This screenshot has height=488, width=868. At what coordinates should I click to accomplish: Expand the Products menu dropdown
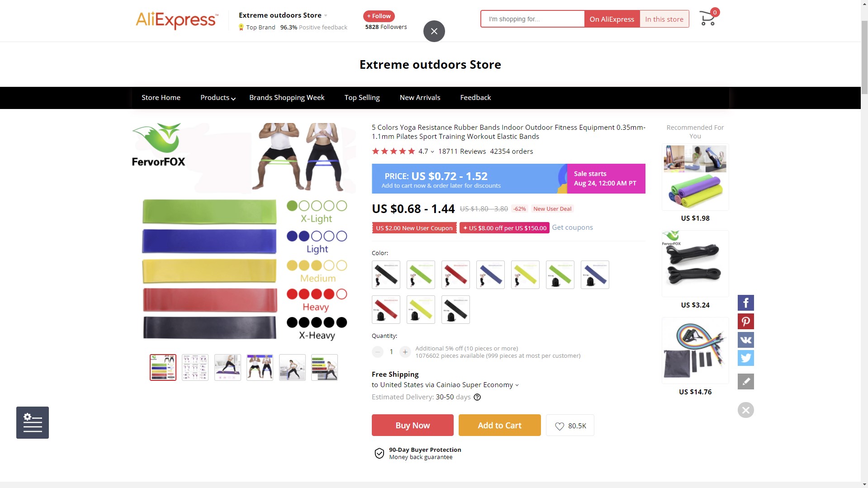[218, 98]
